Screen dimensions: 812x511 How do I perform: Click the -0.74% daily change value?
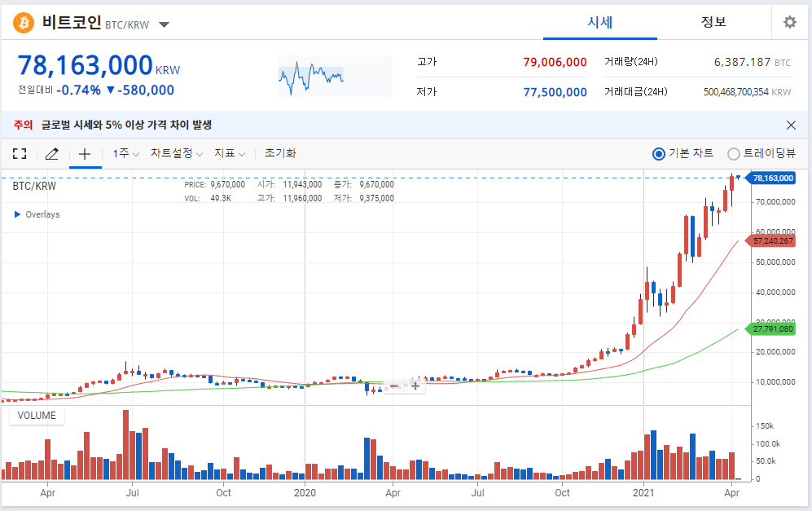79,90
